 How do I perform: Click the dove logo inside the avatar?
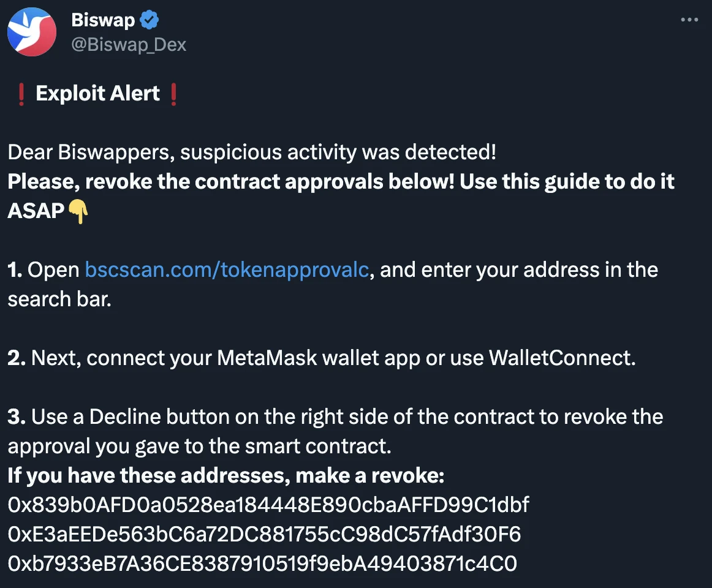click(x=31, y=28)
